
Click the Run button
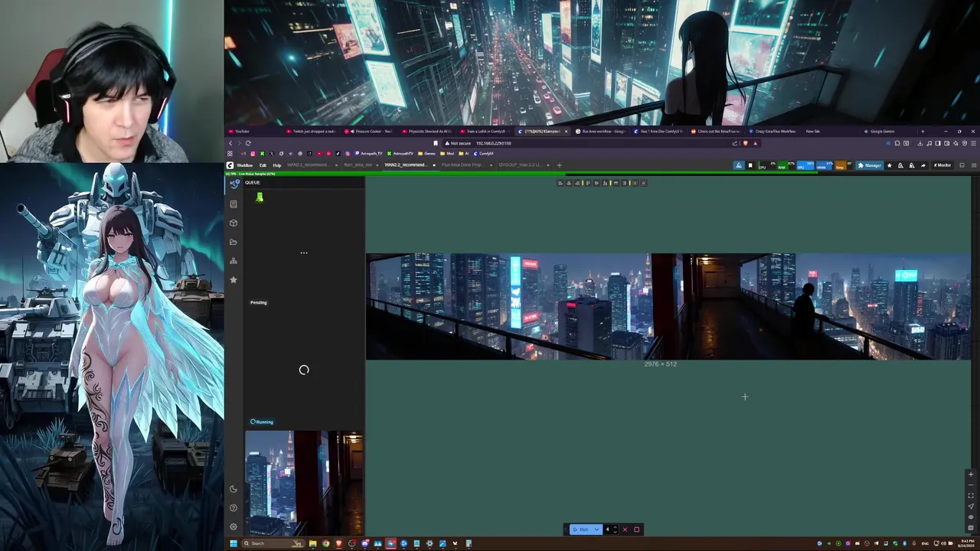pyautogui.click(x=580, y=530)
